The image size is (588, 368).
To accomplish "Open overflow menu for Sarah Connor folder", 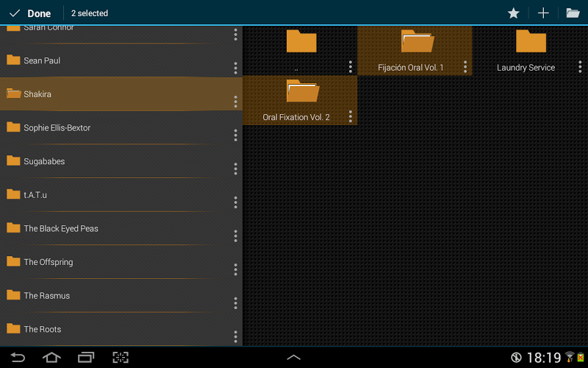I will [235, 34].
